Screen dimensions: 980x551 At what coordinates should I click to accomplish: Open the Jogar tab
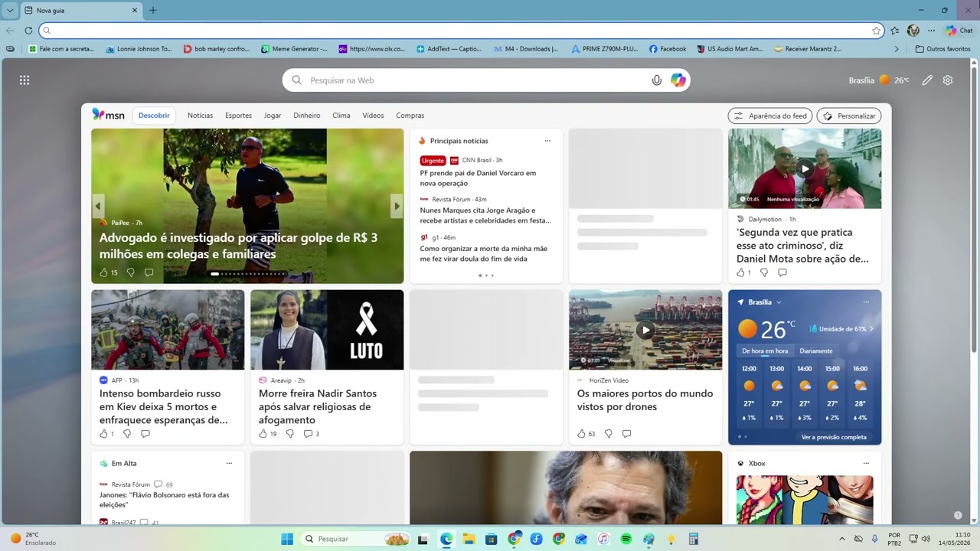(x=273, y=116)
